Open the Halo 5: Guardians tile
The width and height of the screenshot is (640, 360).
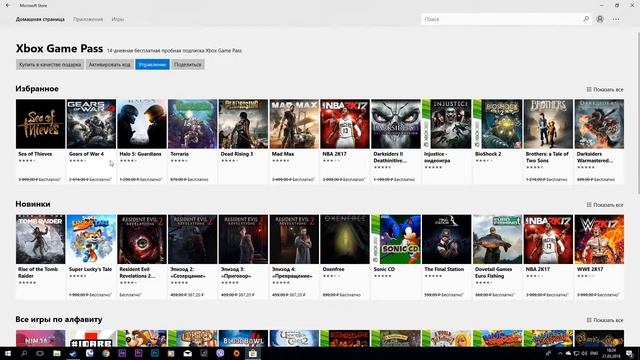(x=142, y=141)
